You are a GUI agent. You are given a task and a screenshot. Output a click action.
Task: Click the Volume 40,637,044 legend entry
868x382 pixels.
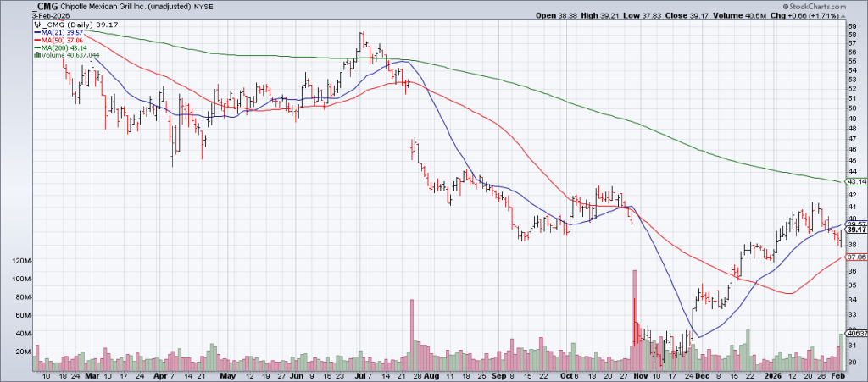pyautogui.click(x=70, y=56)
